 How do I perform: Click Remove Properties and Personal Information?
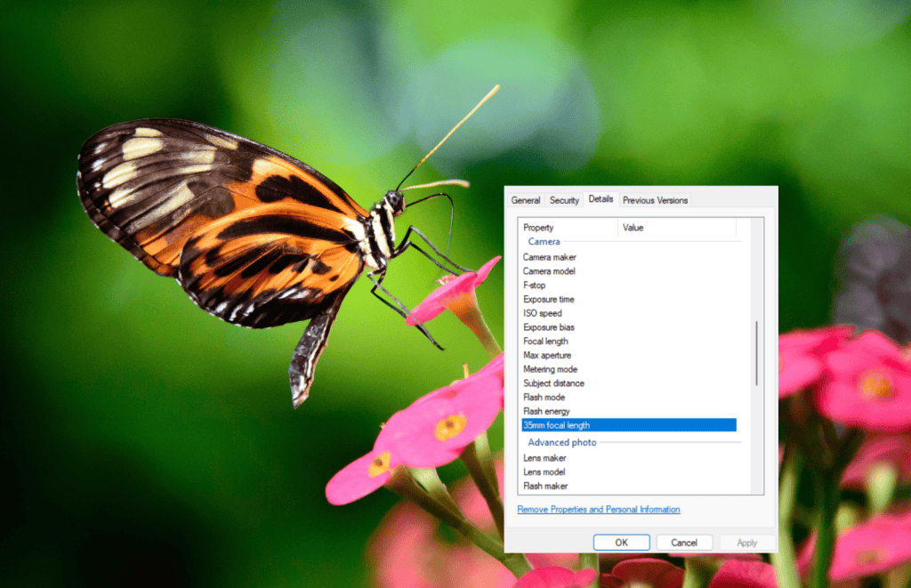[598, 509]
